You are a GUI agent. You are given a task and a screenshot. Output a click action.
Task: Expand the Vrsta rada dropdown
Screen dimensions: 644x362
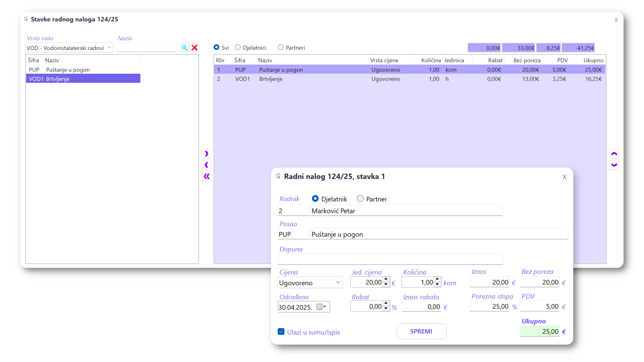[x=109, y=48]
